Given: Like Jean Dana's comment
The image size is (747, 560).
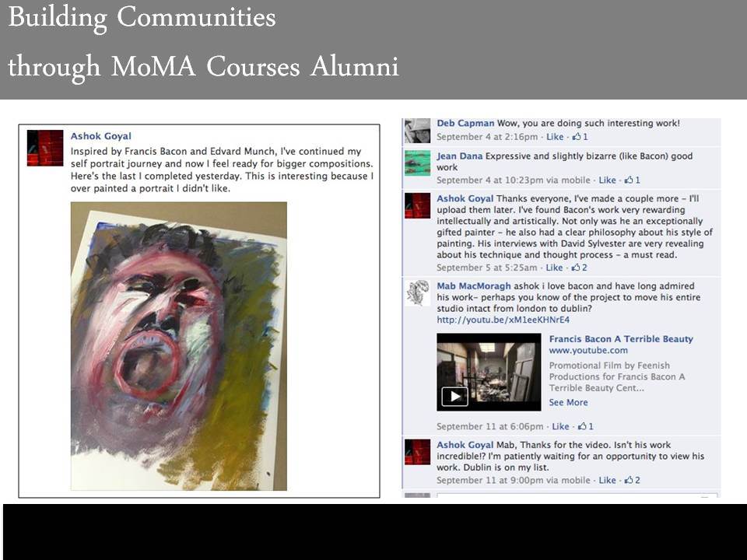Looking at the screenshot, I should click(607, 180).
